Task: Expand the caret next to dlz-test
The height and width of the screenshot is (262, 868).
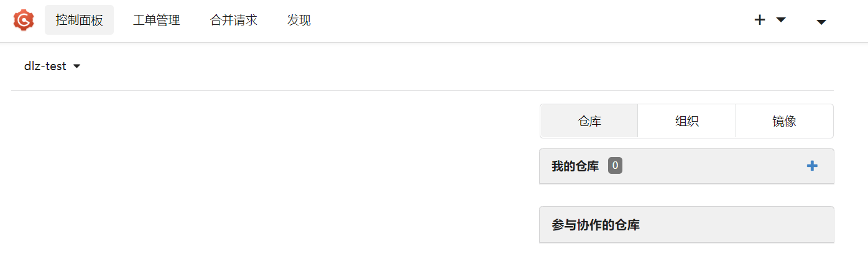Action: point(77,66)
